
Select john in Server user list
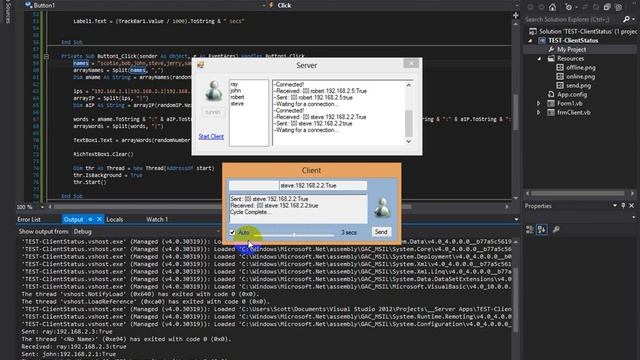coord(236,91)
